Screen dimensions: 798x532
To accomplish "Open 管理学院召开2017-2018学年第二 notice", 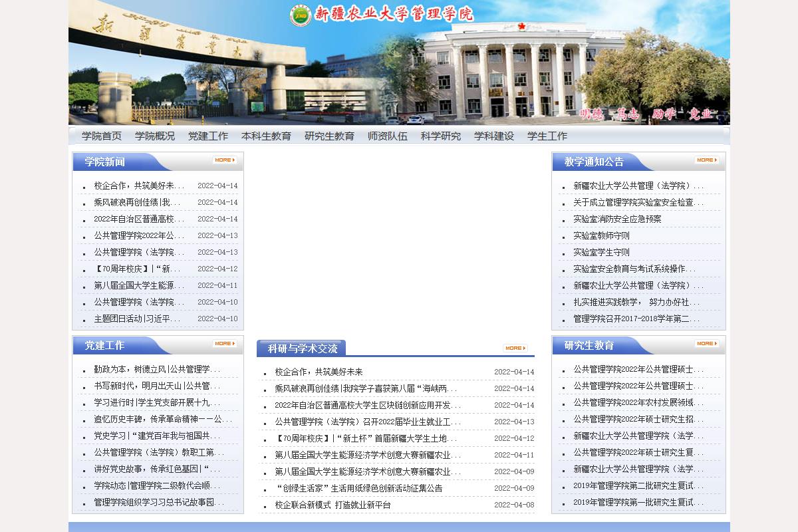I will coord(636,319).
